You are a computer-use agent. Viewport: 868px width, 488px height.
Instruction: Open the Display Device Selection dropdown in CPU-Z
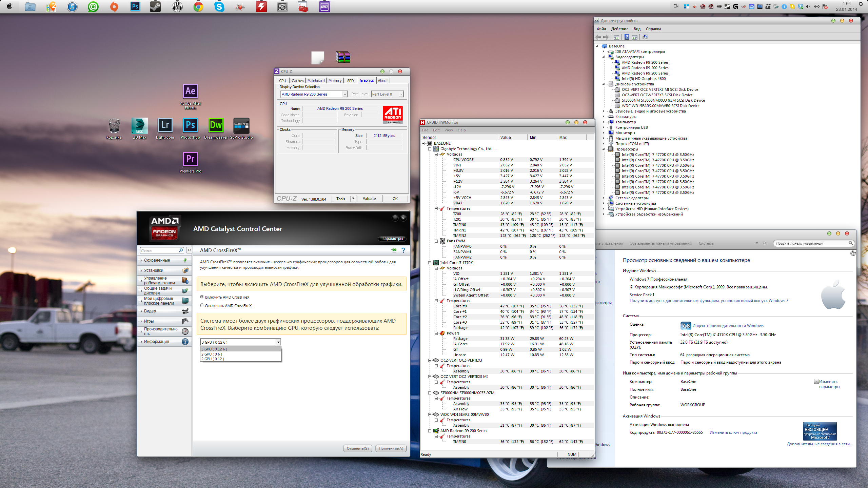coord(345,94)
